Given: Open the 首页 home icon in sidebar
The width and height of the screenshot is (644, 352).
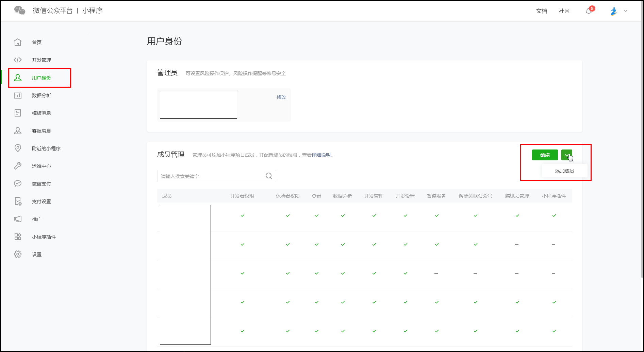Looking at the screenshot, I should [x=18, y=42].
